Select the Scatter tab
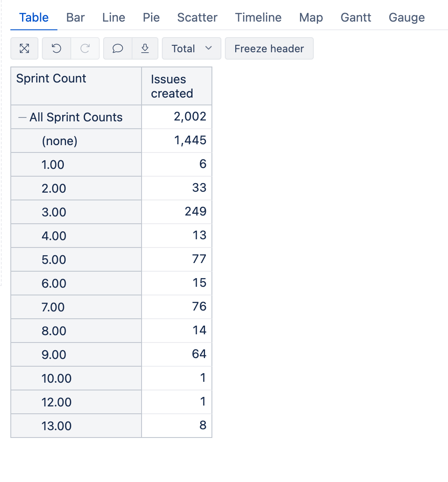Screen dimensions: 448x482 [x=197, y=18]
